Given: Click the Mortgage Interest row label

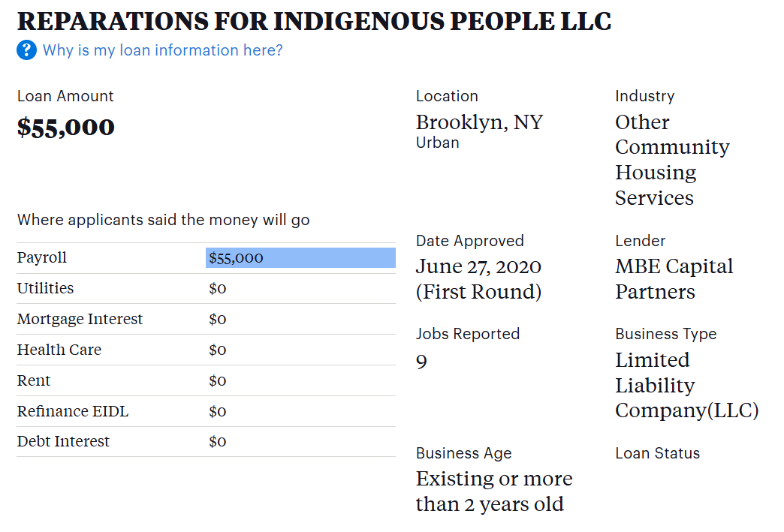Looking at the screenshot, I should (x=80, y=320).
